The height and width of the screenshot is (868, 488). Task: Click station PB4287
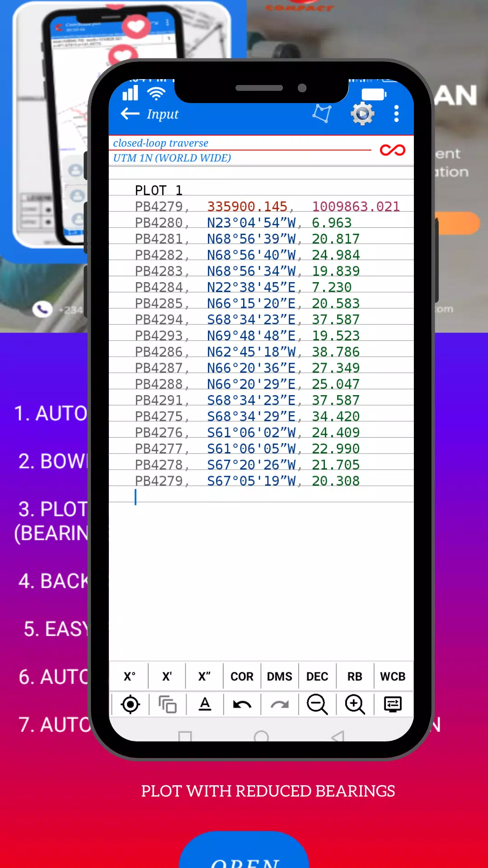coord(159,368)
